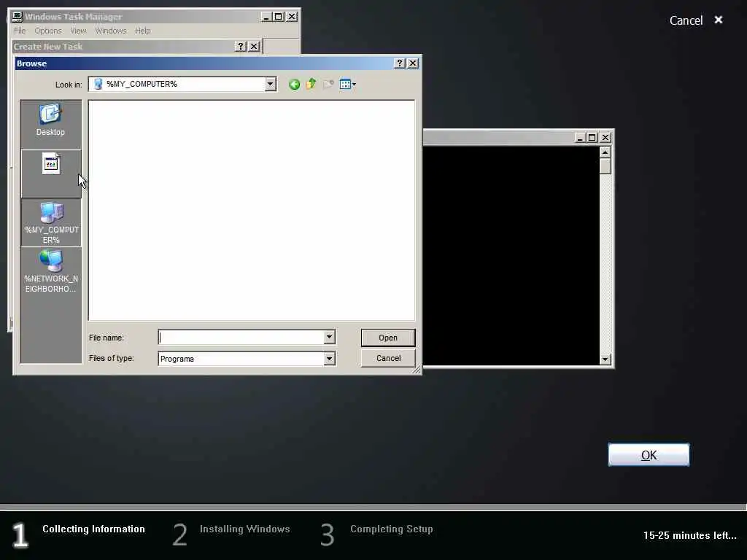Click Cancel in the Browse dialog

(388, 358)
